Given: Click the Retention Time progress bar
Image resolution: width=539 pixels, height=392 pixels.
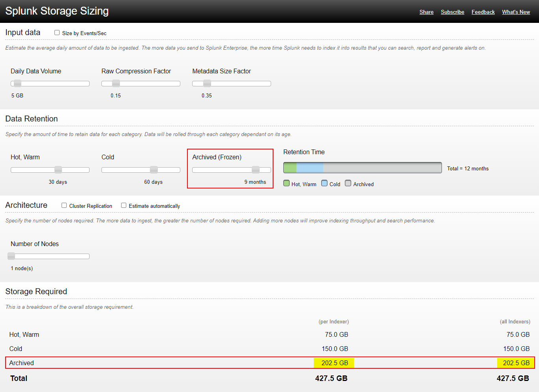Looking at the screenshot, I should click(362, 167).
